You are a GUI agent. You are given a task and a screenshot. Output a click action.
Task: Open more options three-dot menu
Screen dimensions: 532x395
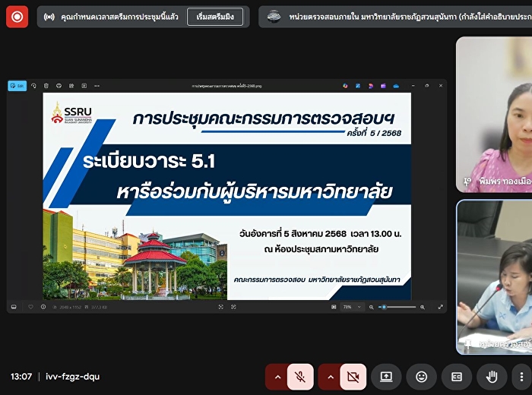[522, 377]
